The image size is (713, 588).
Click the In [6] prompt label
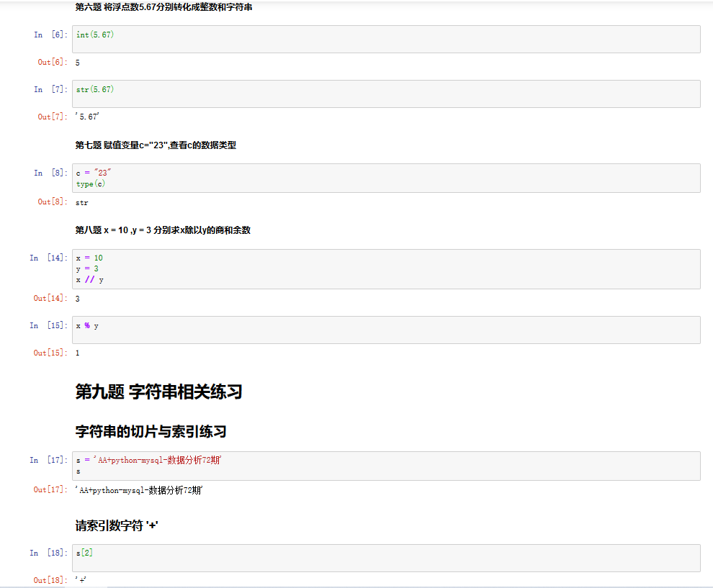(50, 35)
